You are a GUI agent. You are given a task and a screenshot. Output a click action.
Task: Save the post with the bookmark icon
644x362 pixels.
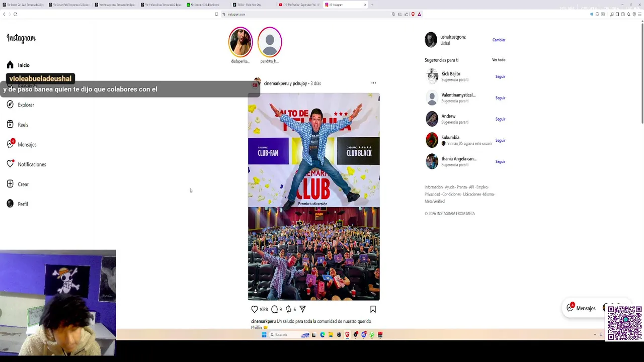[373, 309]
